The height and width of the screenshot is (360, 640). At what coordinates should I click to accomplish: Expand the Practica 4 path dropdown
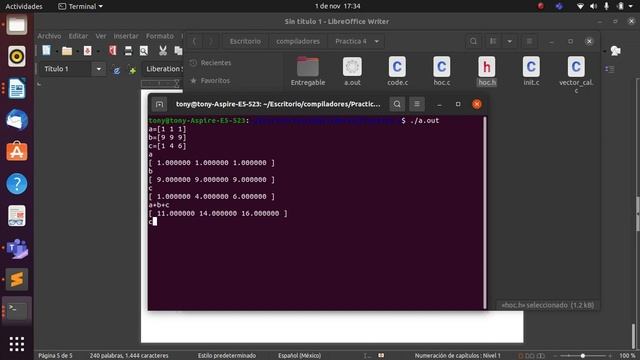click(376, 41)
